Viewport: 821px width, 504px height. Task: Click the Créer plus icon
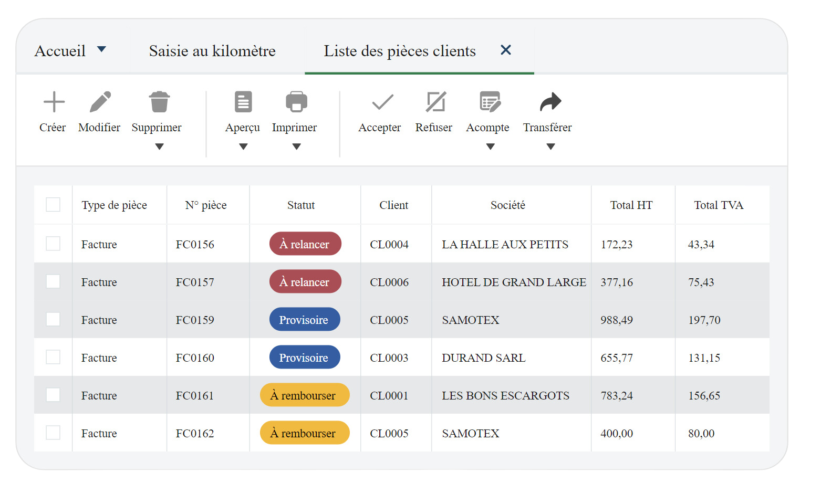coord(54,102)
